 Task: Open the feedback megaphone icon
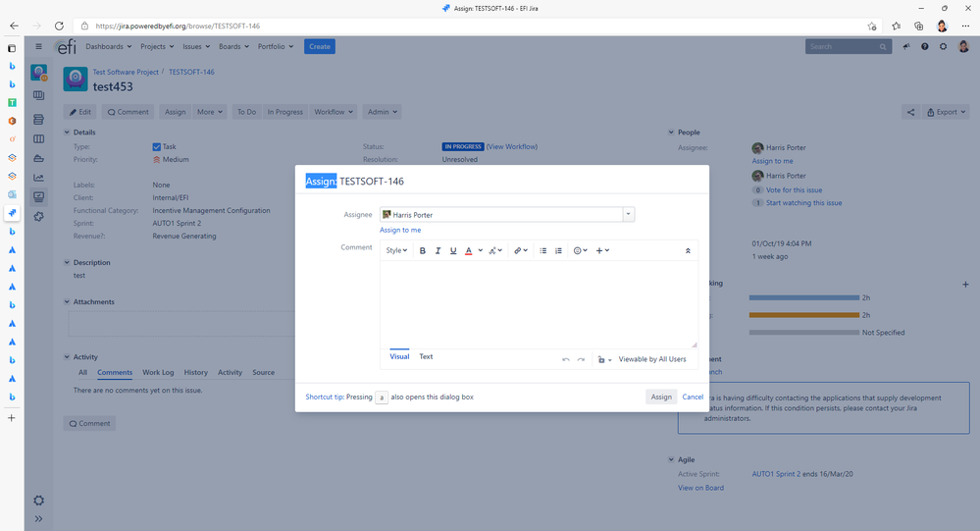(906, 47)
